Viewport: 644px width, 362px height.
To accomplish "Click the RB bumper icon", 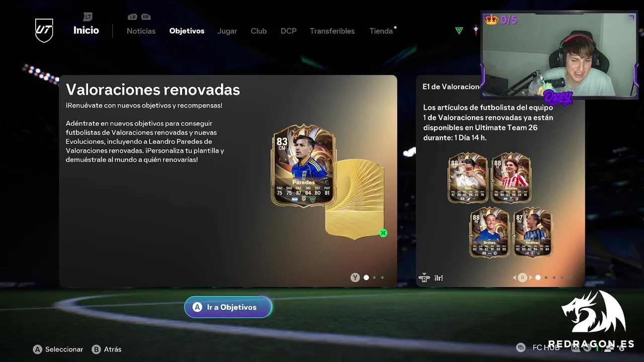I will 145,17.
